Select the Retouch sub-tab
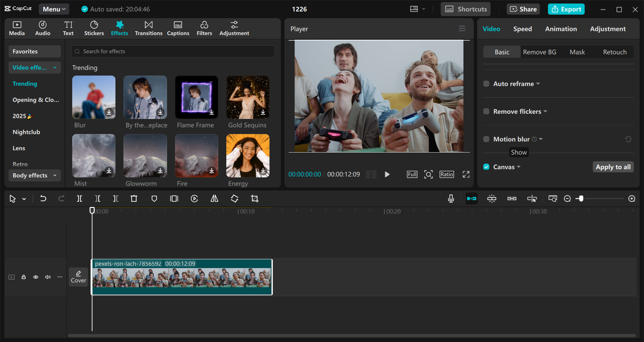The width and height of the screenshot is (644, 342). click(x=615, y=52)
